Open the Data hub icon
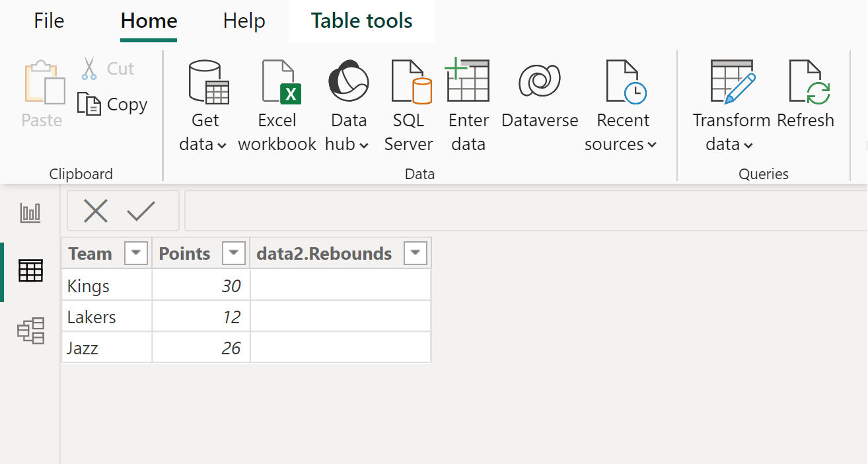Screen dimensions: 868x464 (x=348, y=83)
